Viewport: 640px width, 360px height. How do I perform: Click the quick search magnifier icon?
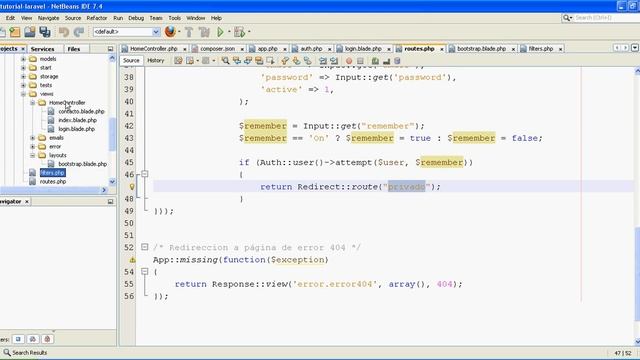pos(567,18)
